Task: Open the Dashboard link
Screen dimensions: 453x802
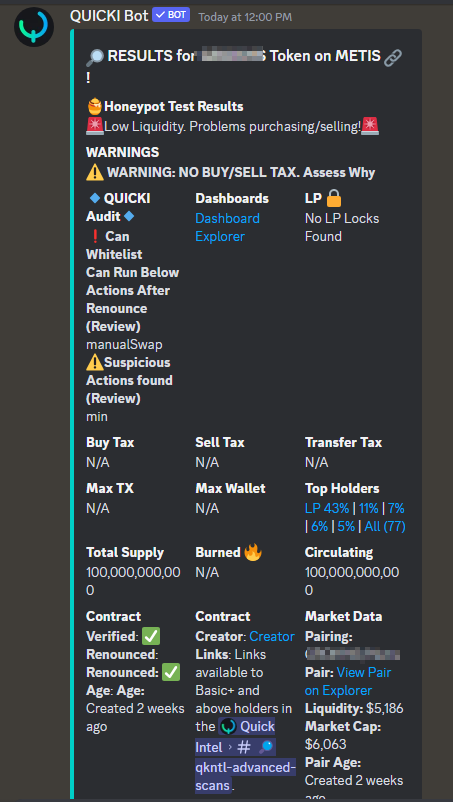Action: pos(227,218)
